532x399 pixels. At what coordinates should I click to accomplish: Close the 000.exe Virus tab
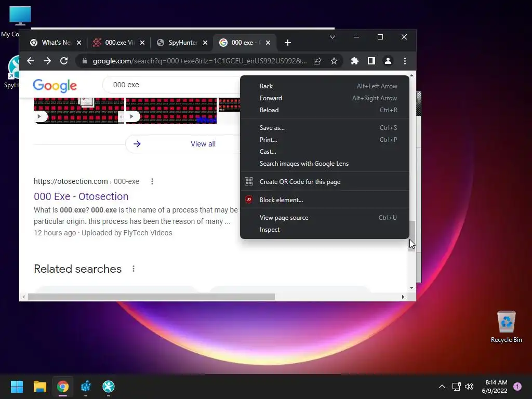tap(142, 43)
